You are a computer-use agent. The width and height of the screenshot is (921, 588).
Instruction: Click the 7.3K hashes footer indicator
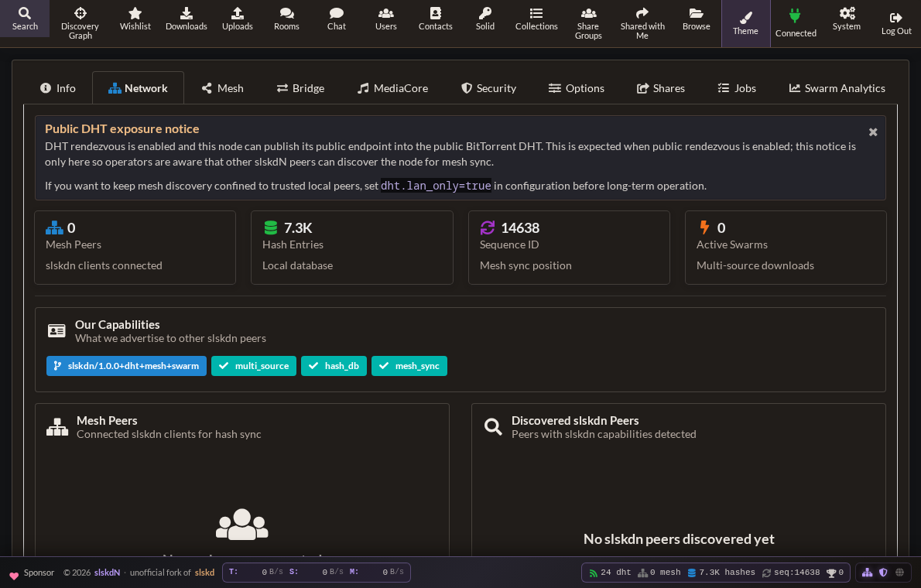(721, 573)
